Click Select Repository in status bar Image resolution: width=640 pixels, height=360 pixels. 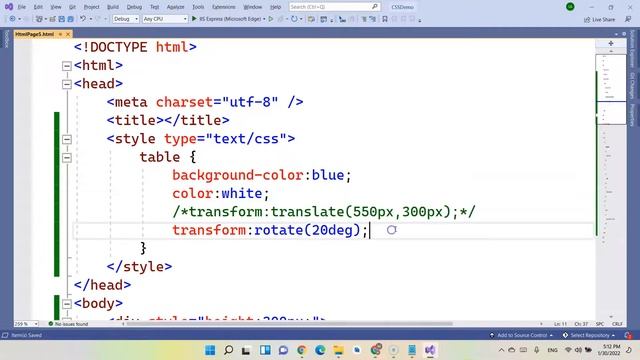pos(589,335)
